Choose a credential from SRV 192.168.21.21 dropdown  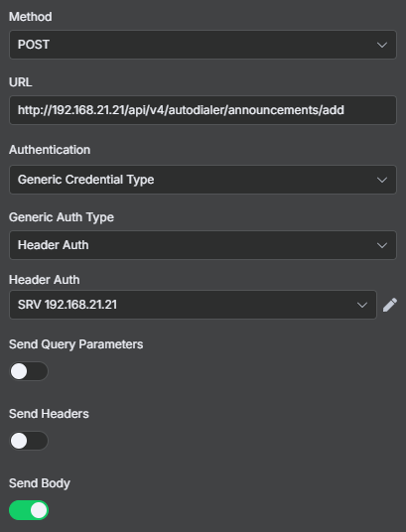[193, 305]
